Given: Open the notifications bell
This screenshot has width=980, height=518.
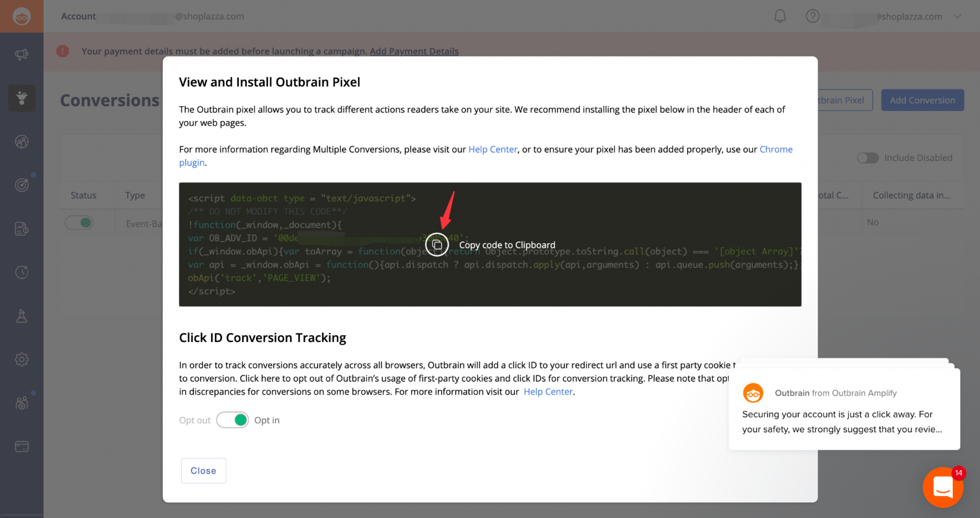Looking at the screenshot, I should coord(780,16).
